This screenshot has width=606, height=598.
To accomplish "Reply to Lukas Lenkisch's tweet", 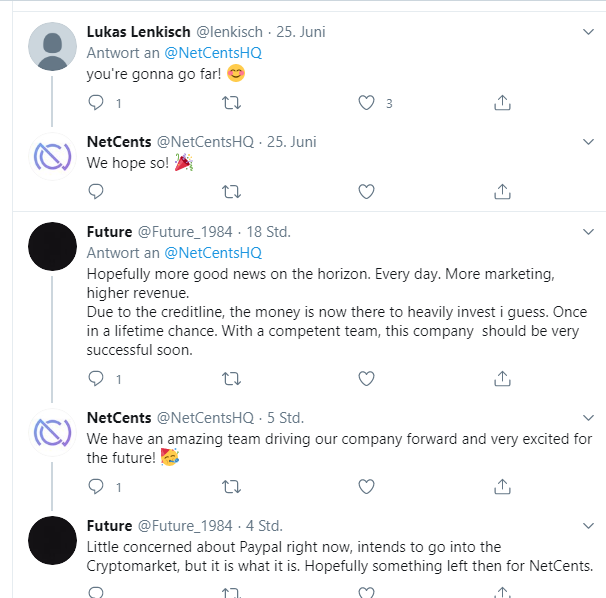I will coord(96,102).
